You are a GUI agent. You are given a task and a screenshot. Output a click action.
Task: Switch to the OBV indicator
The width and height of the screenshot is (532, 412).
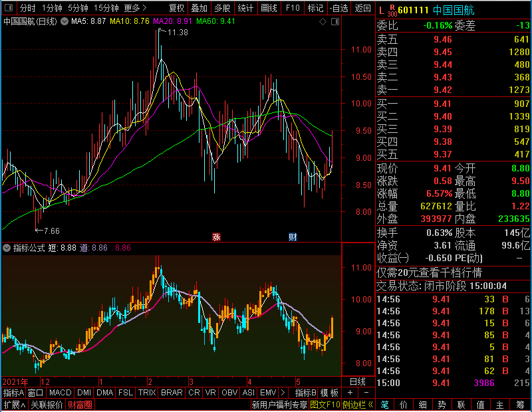tap(229, 393)
